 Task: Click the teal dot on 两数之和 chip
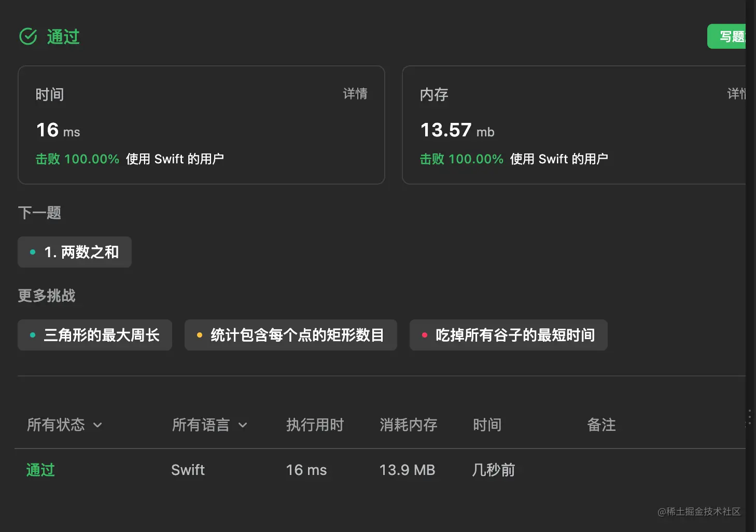tap(33, 252)
